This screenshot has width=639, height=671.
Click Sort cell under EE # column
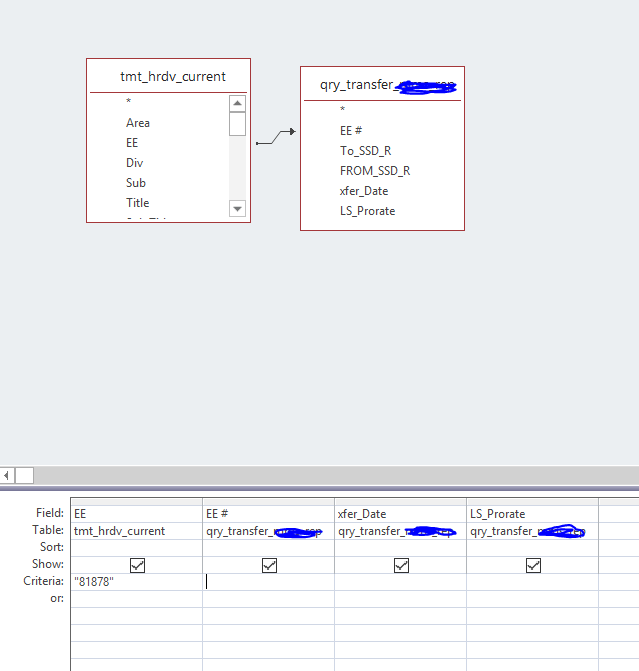[268, 548]
